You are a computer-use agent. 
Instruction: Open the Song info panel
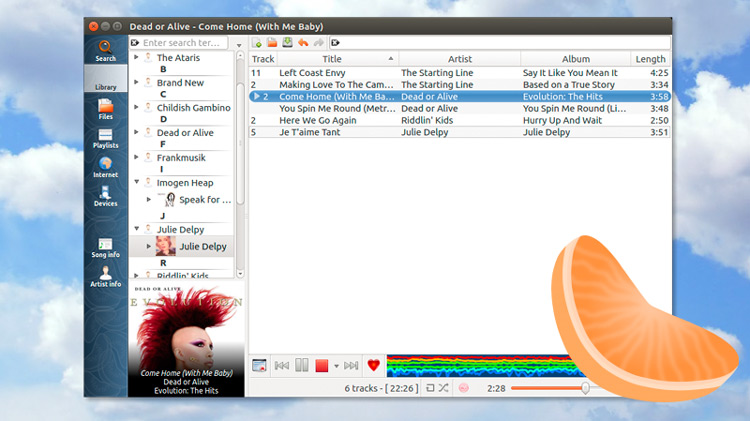(x=105, y=248)
